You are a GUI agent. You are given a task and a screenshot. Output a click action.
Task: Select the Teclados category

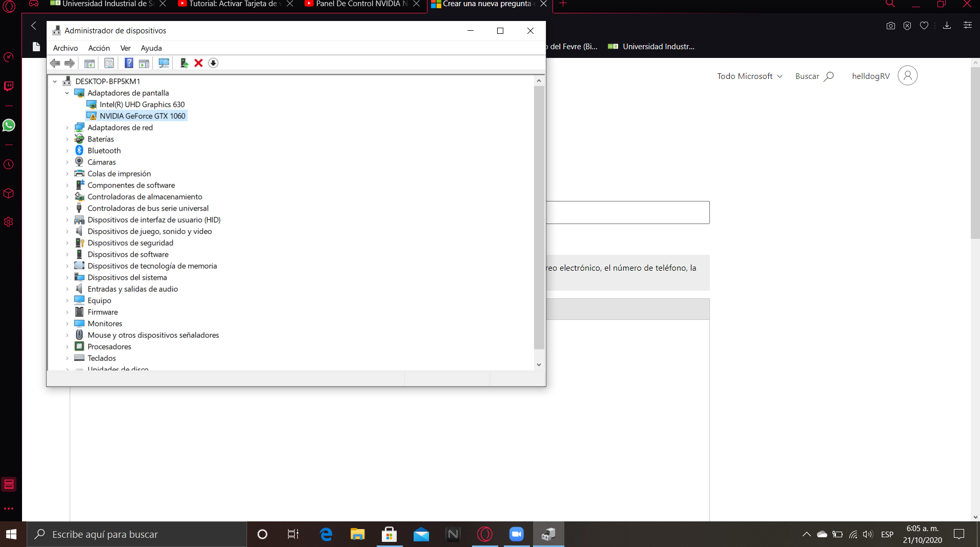coord(101,358)
